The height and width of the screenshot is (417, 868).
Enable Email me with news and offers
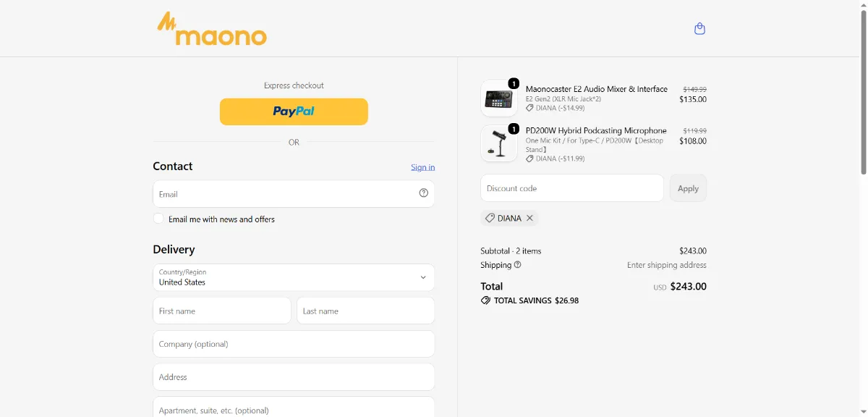[x=158, y=219]
